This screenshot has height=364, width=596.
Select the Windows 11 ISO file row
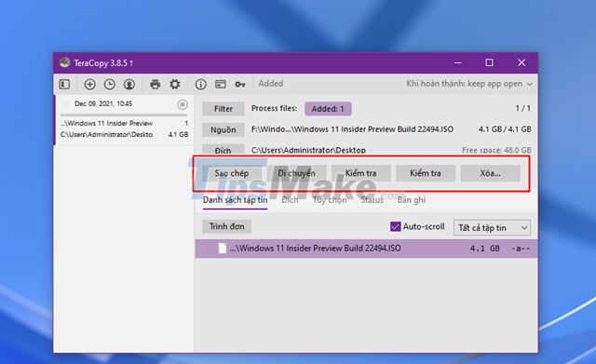point(366,249)
